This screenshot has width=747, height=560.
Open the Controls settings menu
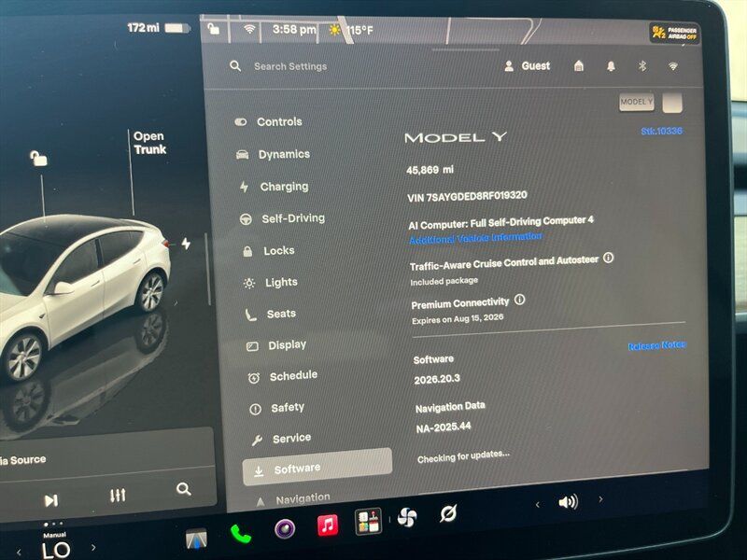(x=269, y=122)
